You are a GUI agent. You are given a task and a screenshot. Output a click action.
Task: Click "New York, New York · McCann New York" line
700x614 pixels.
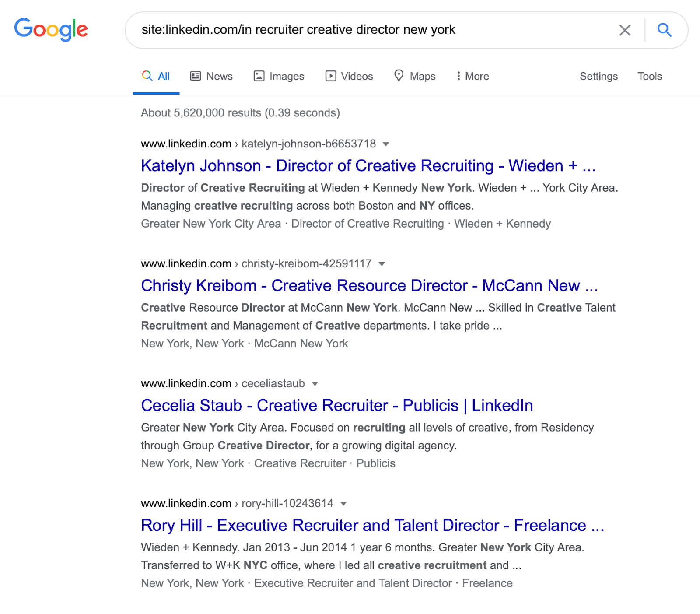(x=245, y=344)
